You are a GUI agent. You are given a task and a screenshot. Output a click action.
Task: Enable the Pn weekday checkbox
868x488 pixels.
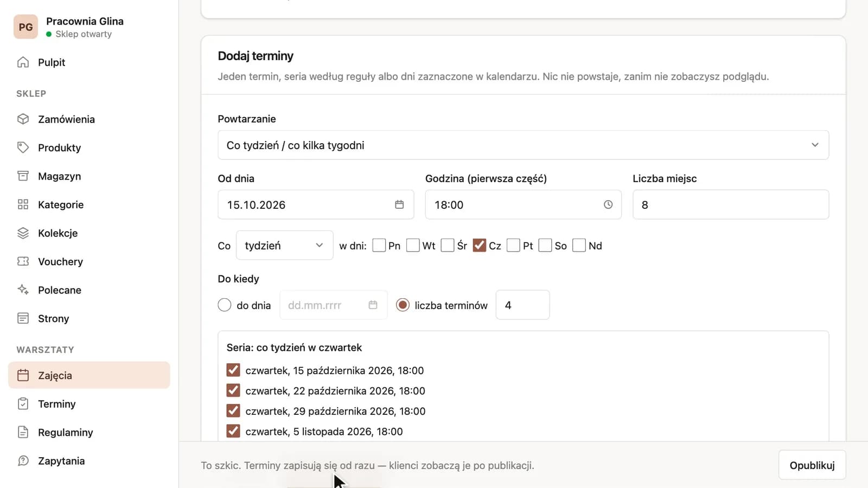(x=379, y=246)
